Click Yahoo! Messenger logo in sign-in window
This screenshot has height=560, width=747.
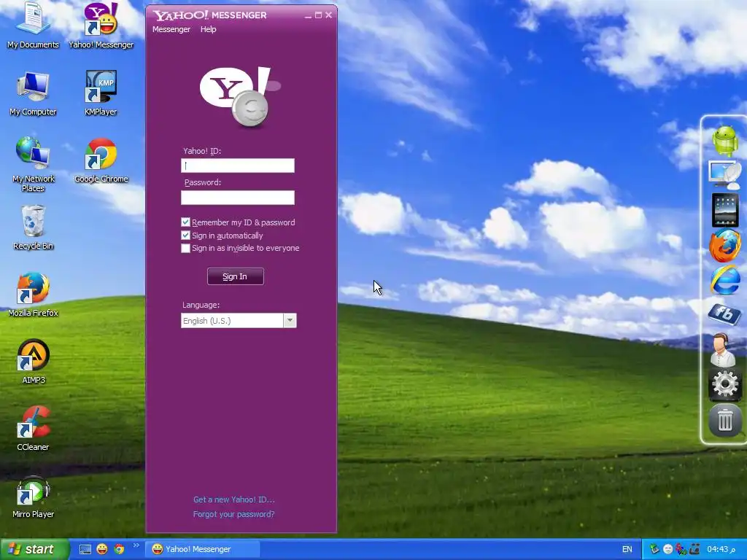tap(239, 97)
